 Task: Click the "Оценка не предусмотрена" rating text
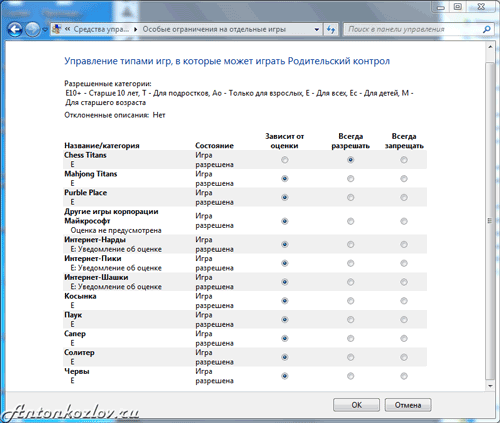(116, 230)
